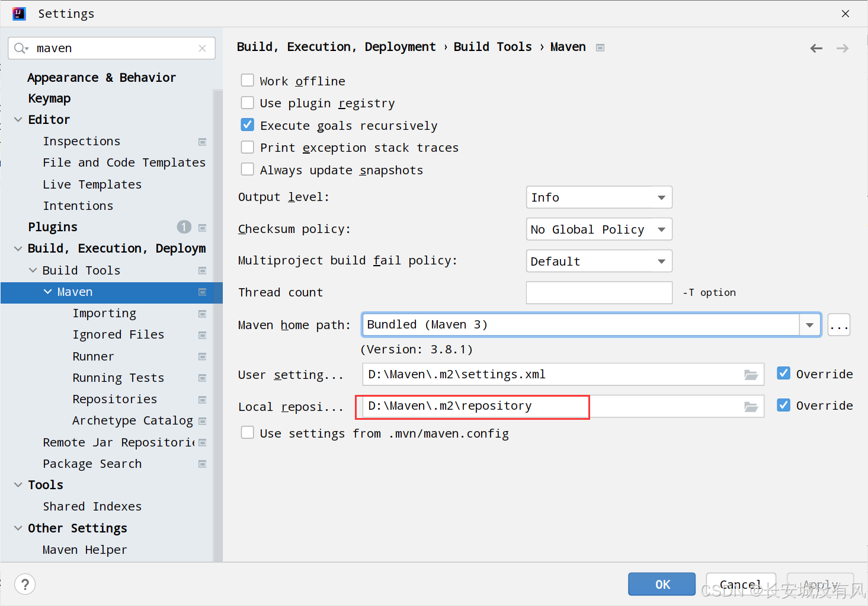The height and width of the screenshot is (606, 868).
Task: Toggle Override for Local repository
Action: tap(783, 405)
